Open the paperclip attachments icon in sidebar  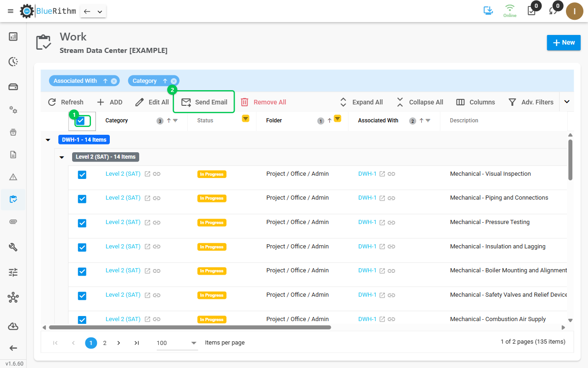coord(13,222)
